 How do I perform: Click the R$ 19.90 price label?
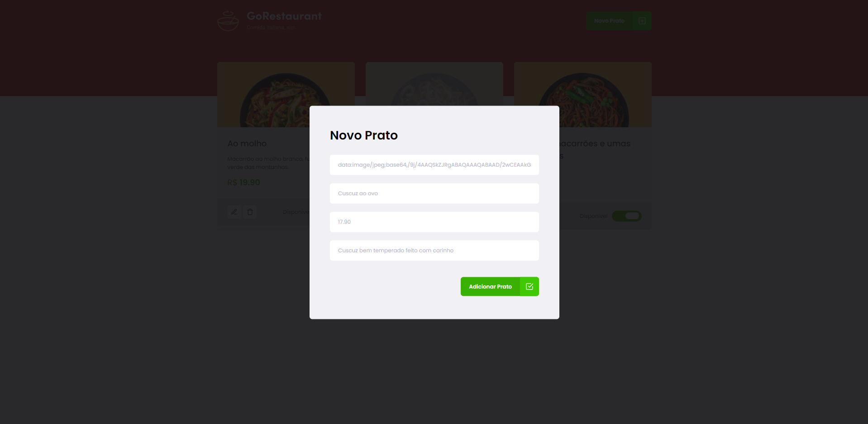click(243, 183)
